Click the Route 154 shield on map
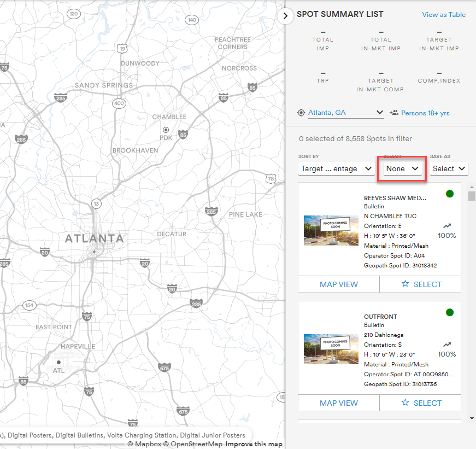This screenshot has width=476, height=449. (x=30, y=305)
